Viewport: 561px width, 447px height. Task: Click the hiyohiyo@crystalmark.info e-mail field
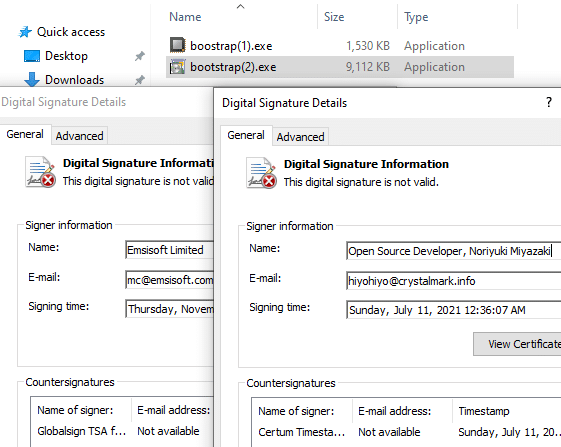coord(454,281)
